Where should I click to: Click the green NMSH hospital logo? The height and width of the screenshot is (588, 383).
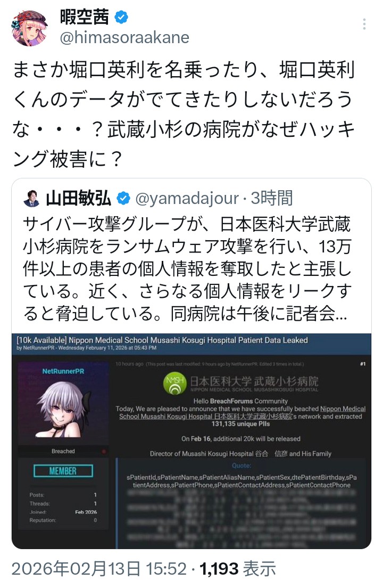pos(175,384)
